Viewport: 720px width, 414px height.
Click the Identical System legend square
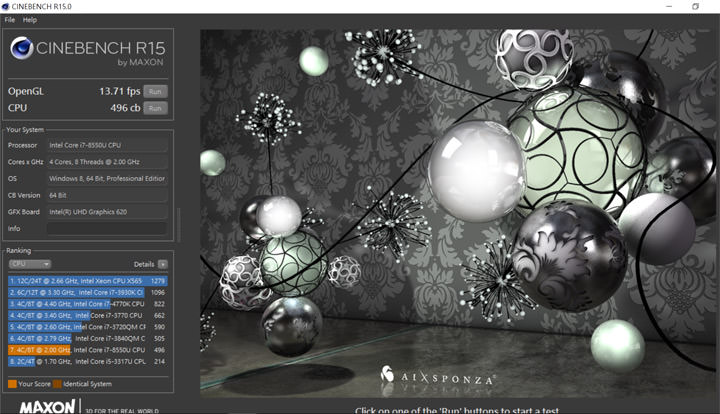(57, 383)
